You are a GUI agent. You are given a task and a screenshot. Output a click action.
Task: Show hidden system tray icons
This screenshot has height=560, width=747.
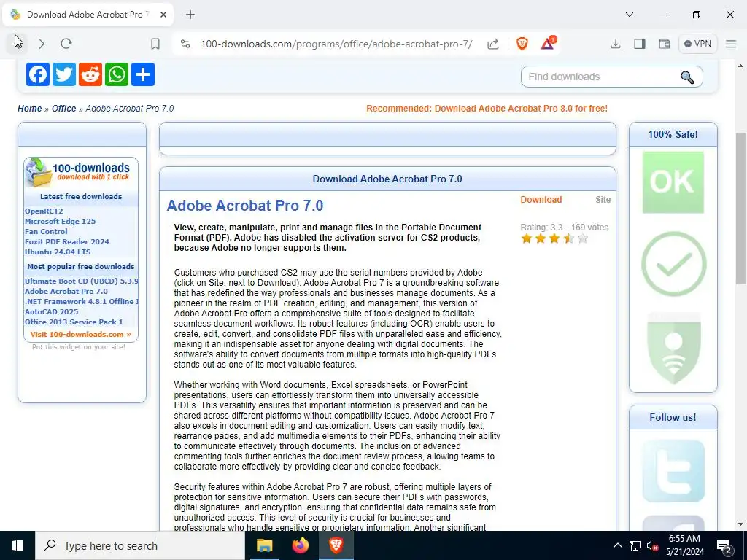click(617, 545)
